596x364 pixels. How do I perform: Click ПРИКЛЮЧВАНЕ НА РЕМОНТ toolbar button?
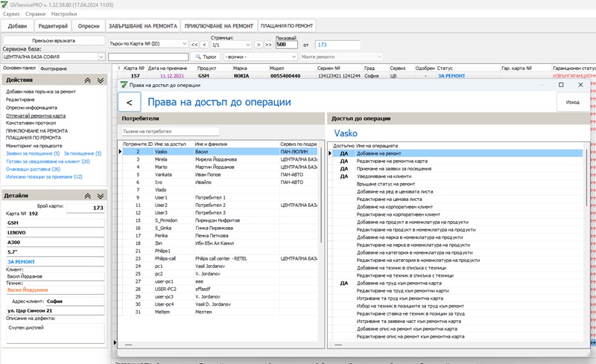(219, 26)
